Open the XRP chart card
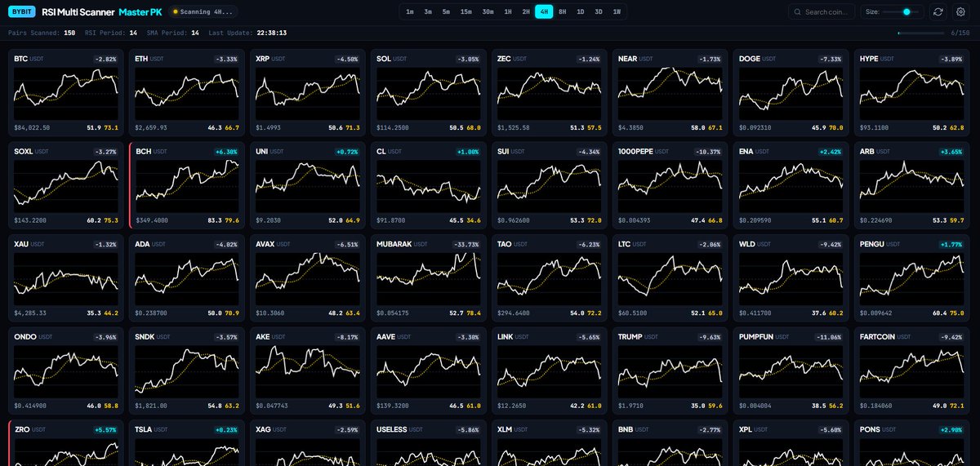Screen dimensions: 980x466 307,93
